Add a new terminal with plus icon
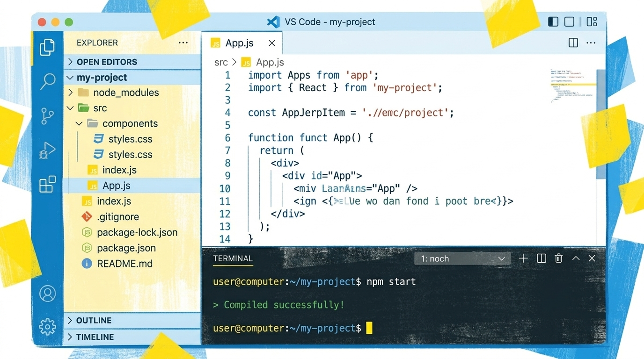The width and height of the screenshot is (644, 359). 523,258
